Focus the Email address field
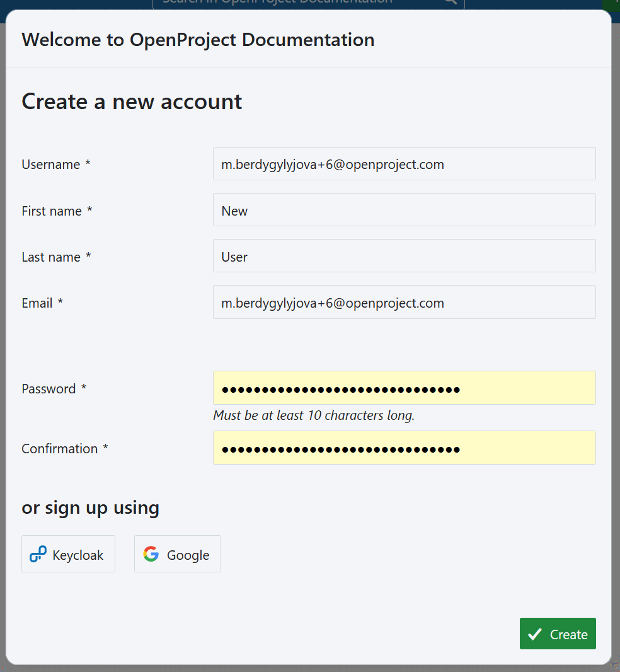This screenshot has width=620, height=672. tap(404, 301)
